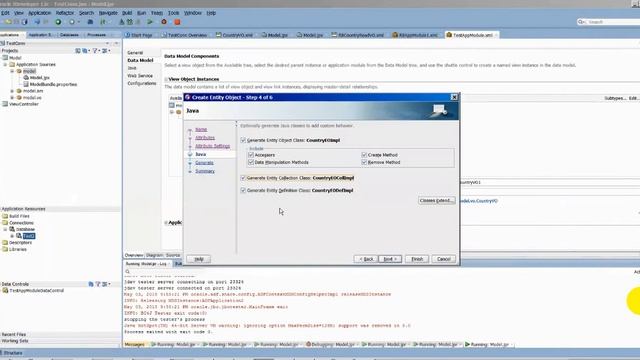Click the Next button in wizard
640x360 pixels.
point(390,259)
